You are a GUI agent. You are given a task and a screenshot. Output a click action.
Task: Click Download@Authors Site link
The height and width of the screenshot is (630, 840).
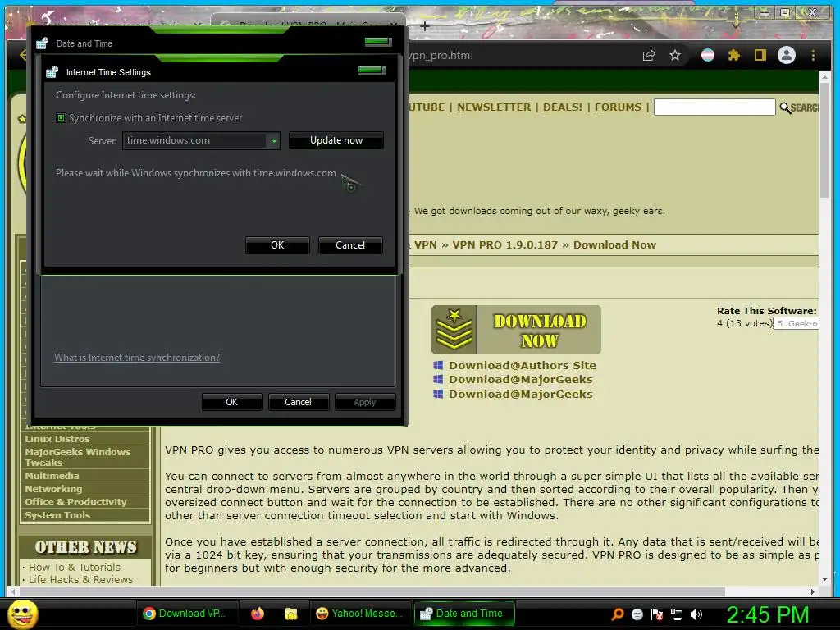point(522,365)
